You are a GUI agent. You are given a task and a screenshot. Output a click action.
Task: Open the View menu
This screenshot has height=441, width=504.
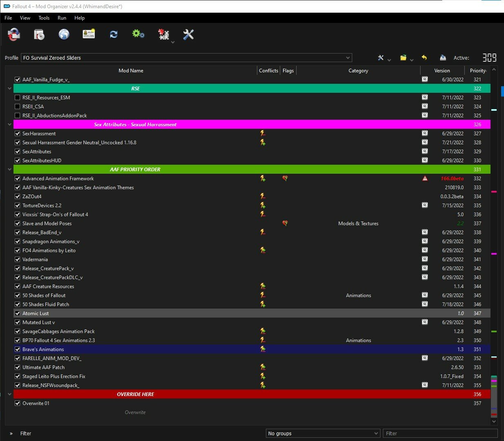click(25, 18)
